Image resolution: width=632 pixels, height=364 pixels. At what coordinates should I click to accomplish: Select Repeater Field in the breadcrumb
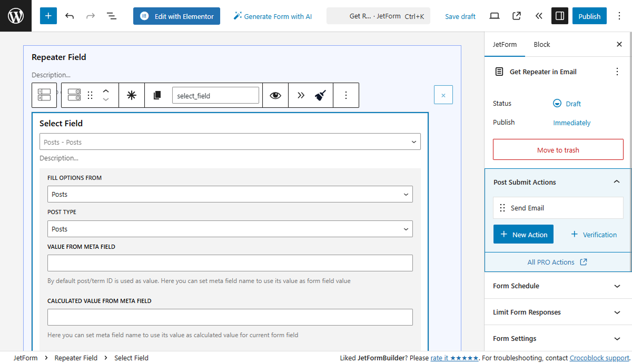(x=76, y=358)
